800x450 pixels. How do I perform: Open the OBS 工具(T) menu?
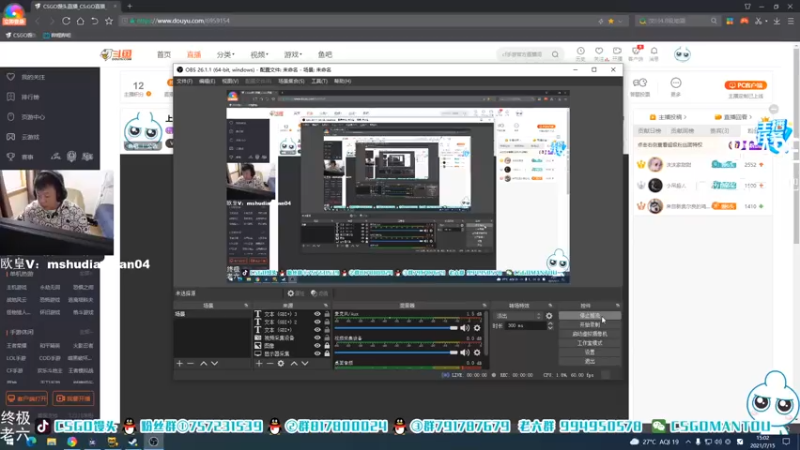pos(319,81)
